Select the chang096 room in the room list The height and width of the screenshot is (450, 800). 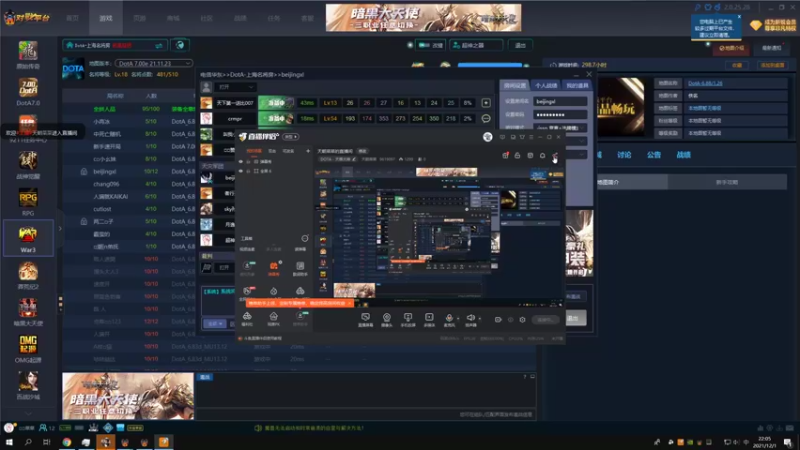[106, 184]
